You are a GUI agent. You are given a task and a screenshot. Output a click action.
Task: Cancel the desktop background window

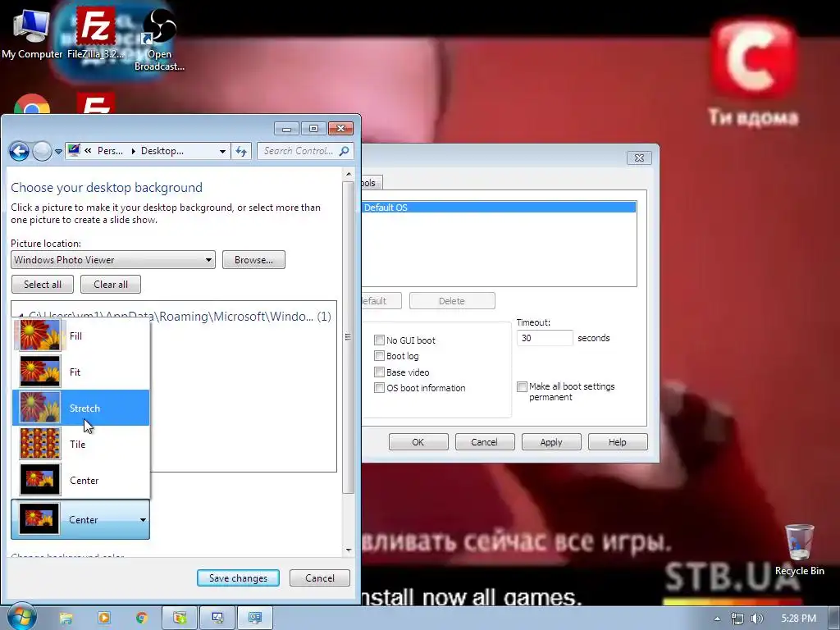[320, 578]
